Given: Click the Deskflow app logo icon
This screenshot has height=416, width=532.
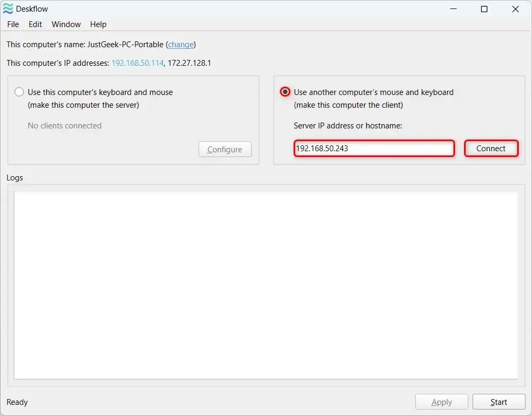Looking at the screenshot, I should point(8,9).
